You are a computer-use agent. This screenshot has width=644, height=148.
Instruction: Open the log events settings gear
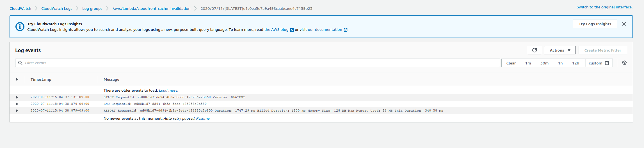[x=624, y=63]
